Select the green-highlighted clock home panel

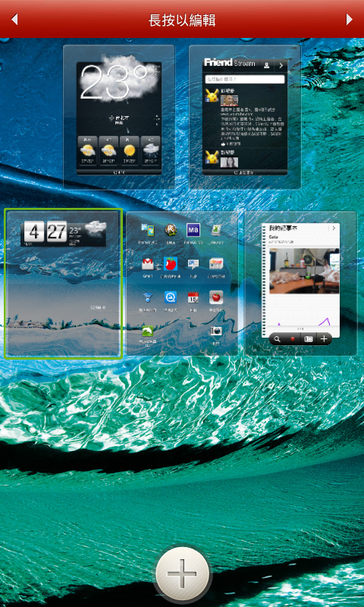coord(64,284)
